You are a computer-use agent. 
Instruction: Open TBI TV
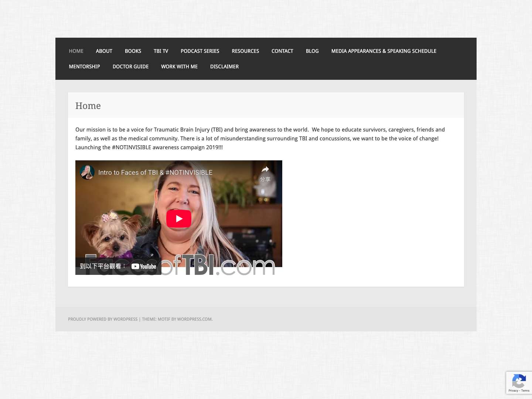point(161,51)
